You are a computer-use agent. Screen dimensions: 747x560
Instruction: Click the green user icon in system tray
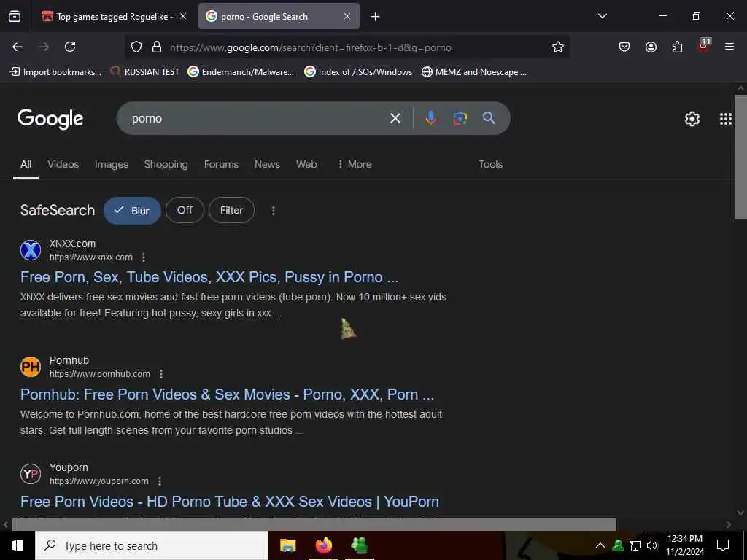coord(618,545)
